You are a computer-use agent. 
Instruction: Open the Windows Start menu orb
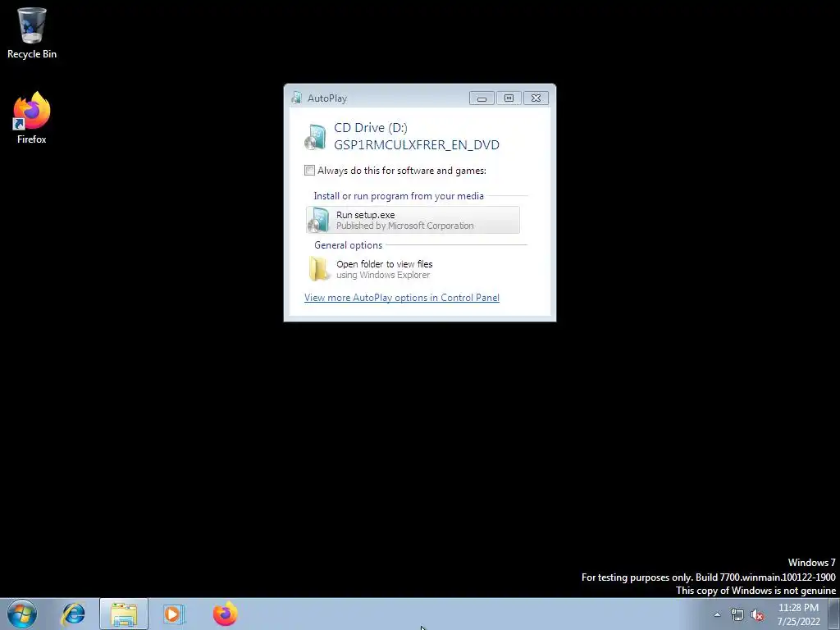pos(22,614)
